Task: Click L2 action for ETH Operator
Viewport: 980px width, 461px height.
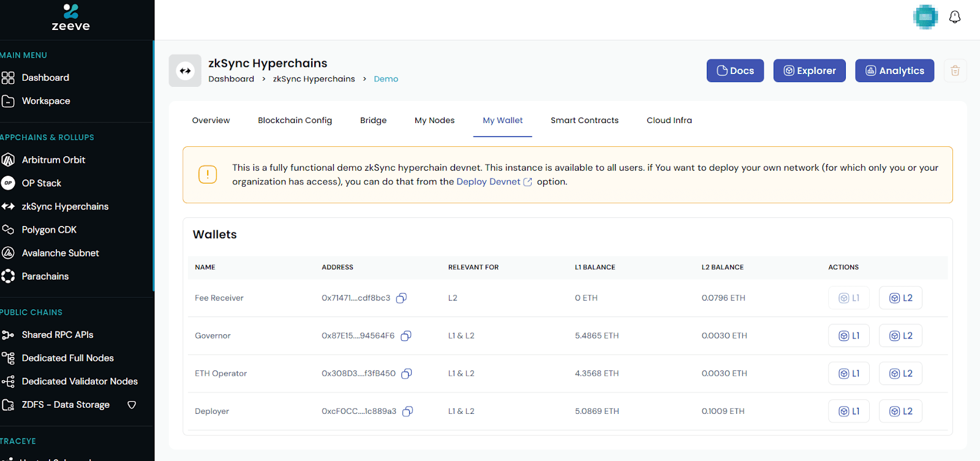Action: pyautogui.click(x=900, y=373)
